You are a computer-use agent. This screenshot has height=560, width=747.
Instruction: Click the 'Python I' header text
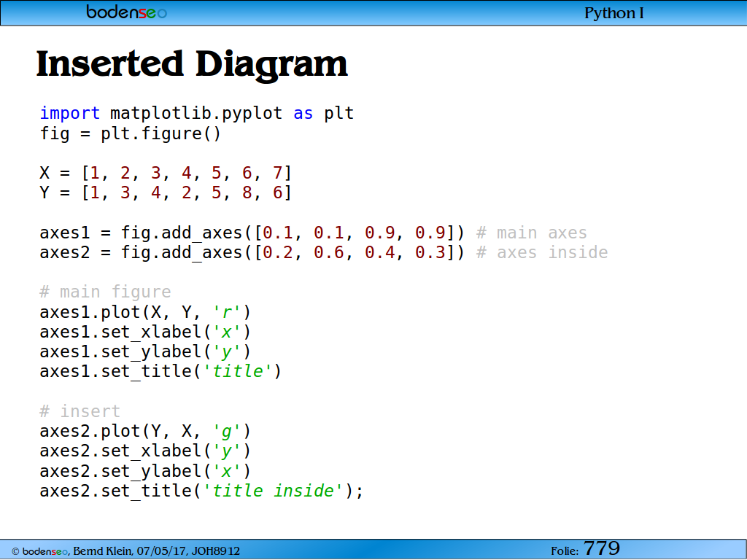(614, 13)
